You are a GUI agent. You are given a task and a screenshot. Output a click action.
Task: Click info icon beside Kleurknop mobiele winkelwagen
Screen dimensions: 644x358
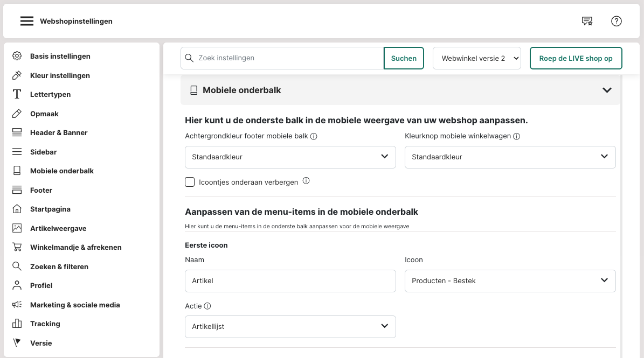click(516, 137)
